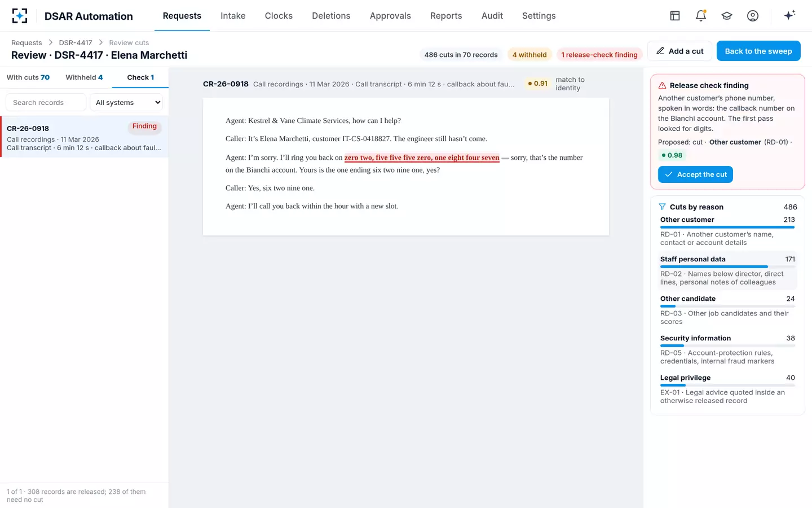Click the warning icon beside Release check finding
The height and width of the screenshot is (508, 812).
663,86
